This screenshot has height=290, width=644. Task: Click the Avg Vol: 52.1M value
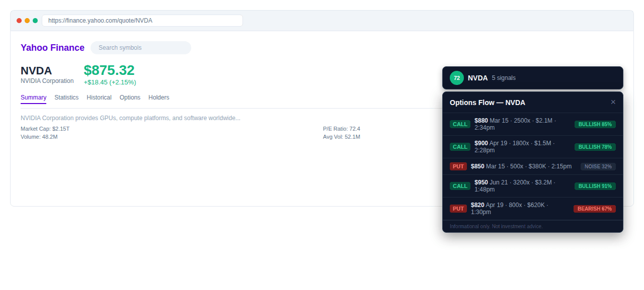(x=342, y=137)
